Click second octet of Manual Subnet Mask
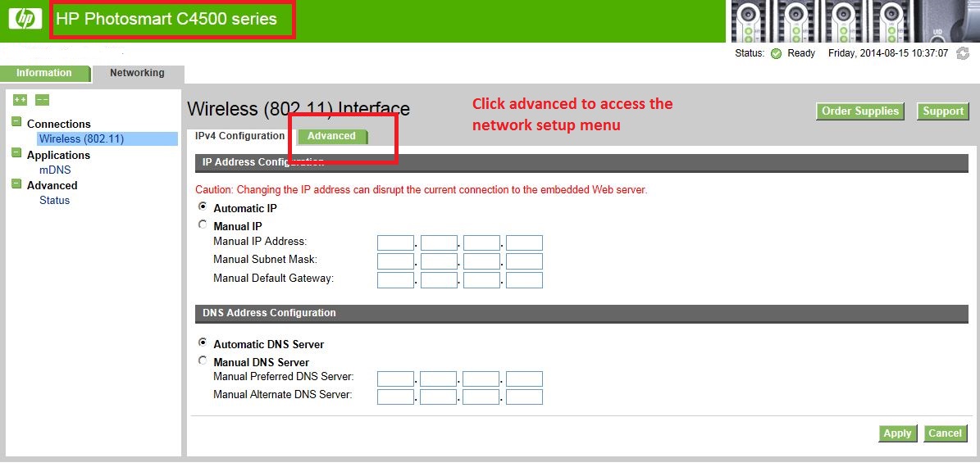The image size is (980, 467). coord(439,261)
